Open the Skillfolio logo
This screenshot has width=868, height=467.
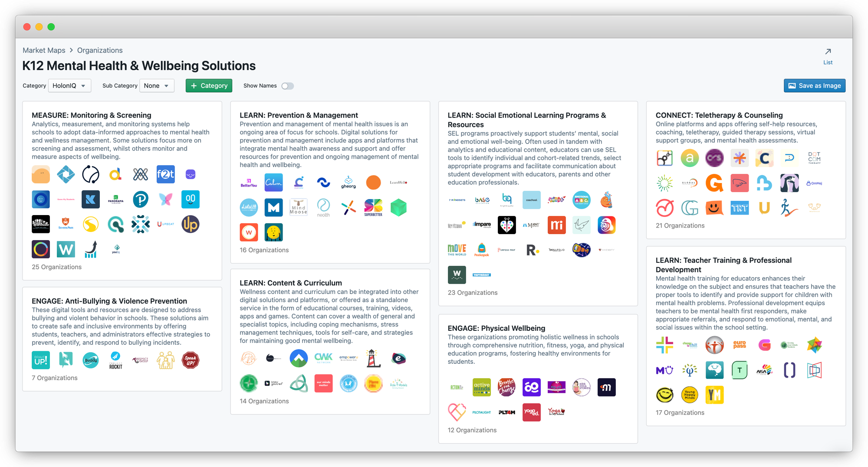(556, 250)
